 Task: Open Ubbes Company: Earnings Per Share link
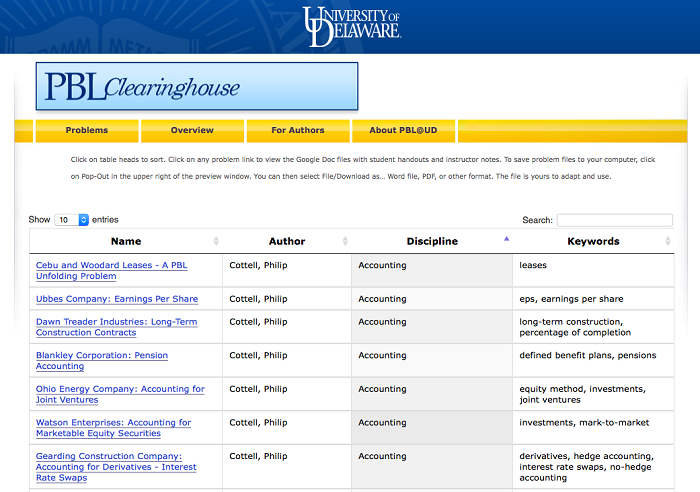117,299
